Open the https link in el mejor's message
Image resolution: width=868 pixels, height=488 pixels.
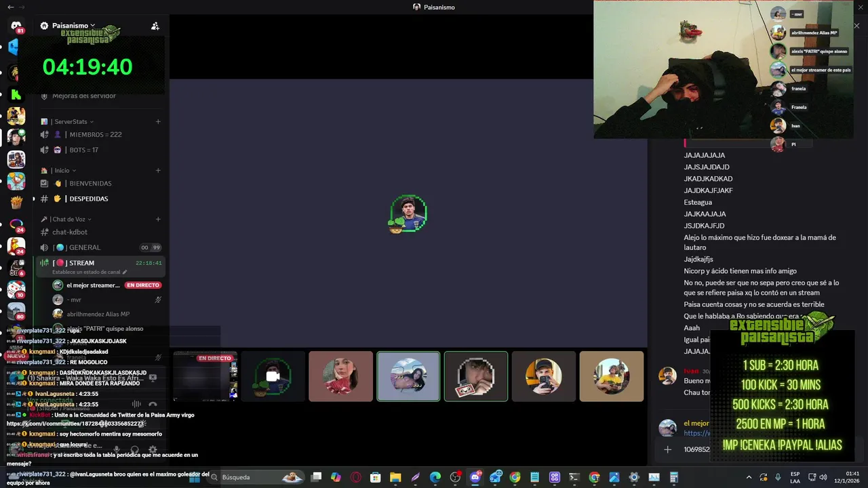tap(697, 434)
